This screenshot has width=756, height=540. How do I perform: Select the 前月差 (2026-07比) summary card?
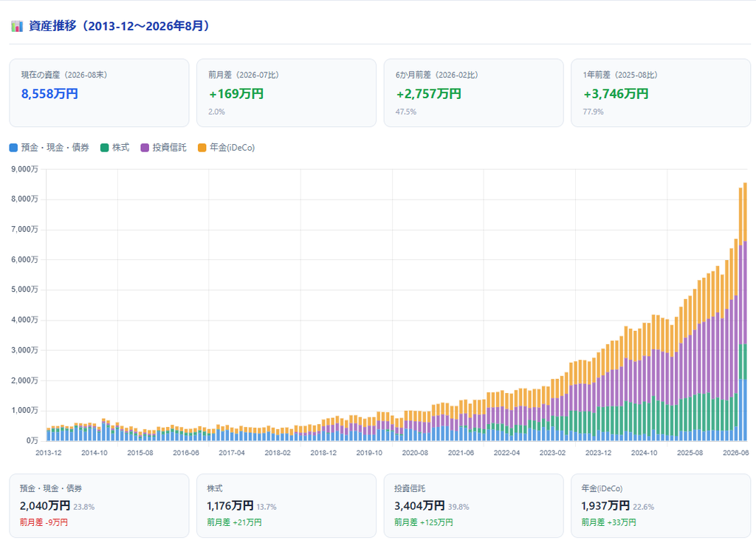(x=286, y=93)
